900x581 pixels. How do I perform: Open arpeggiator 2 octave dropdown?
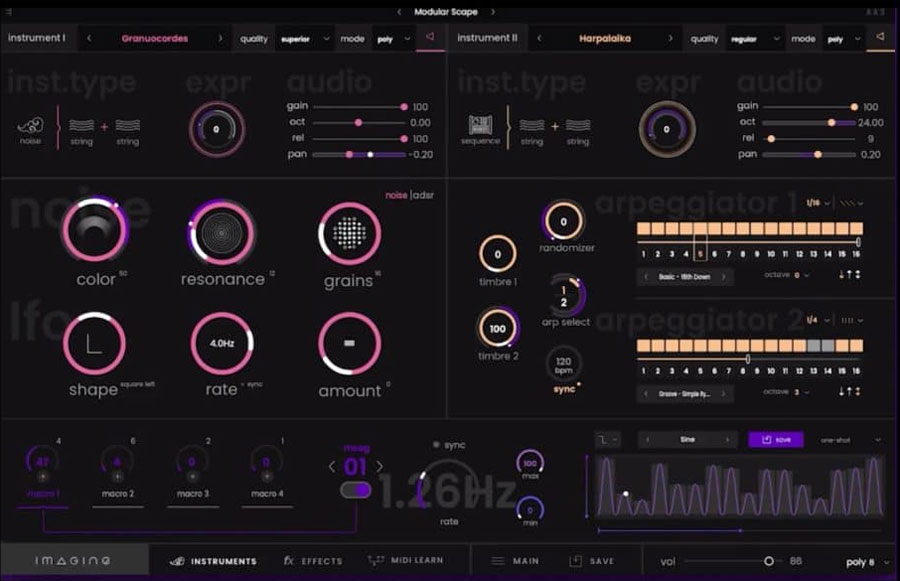[802, 392]
